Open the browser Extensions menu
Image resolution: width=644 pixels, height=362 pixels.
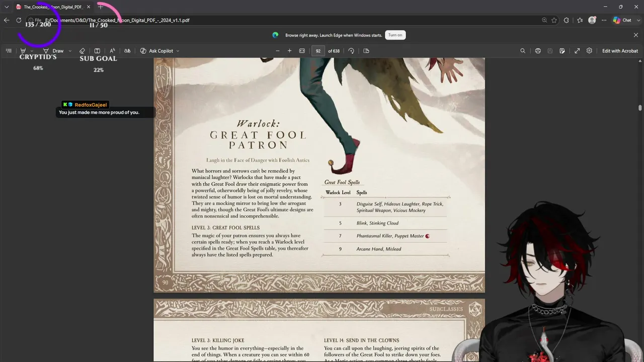click(567, 20)
